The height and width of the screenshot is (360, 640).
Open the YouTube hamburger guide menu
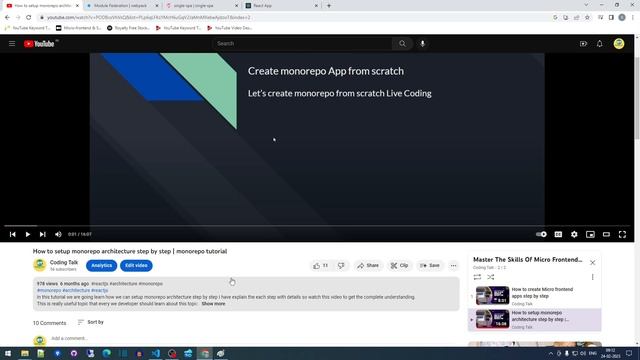point(12,44)
